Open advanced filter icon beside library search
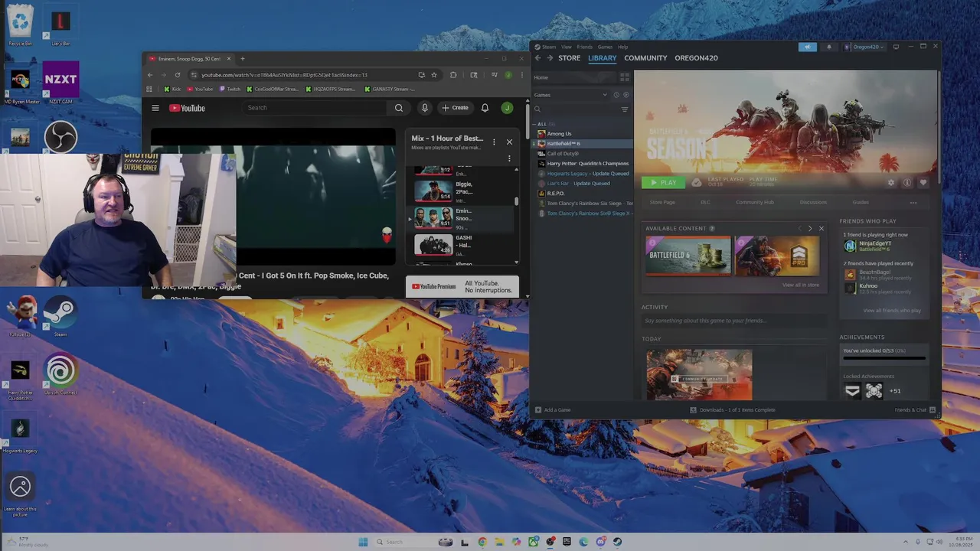Viewport: 980px width, 551px height. coord(624,109)
